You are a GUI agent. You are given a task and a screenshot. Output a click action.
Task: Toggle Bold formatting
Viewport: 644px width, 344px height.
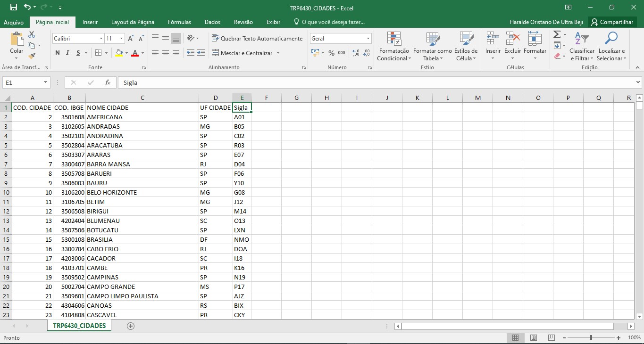coord(58,53)
